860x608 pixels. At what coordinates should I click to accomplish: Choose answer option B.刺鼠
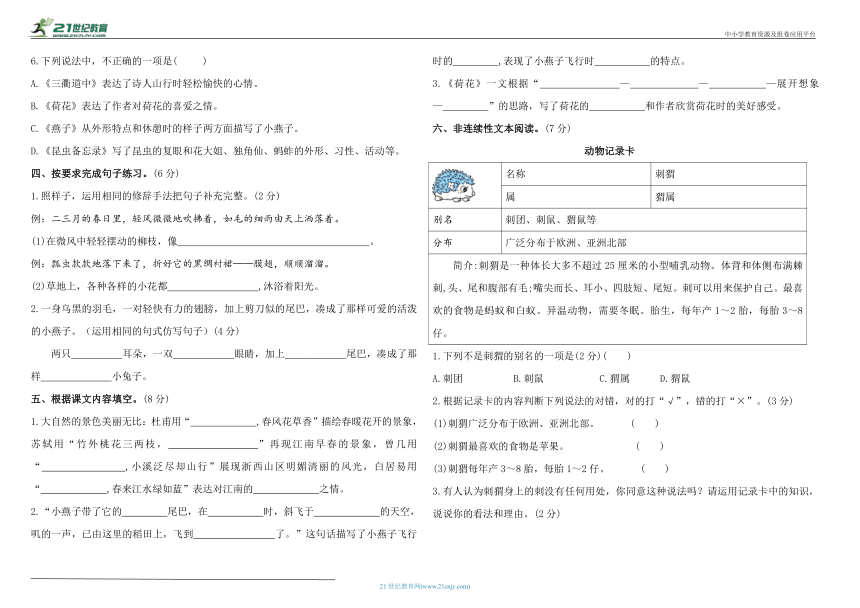pos(528,378)
